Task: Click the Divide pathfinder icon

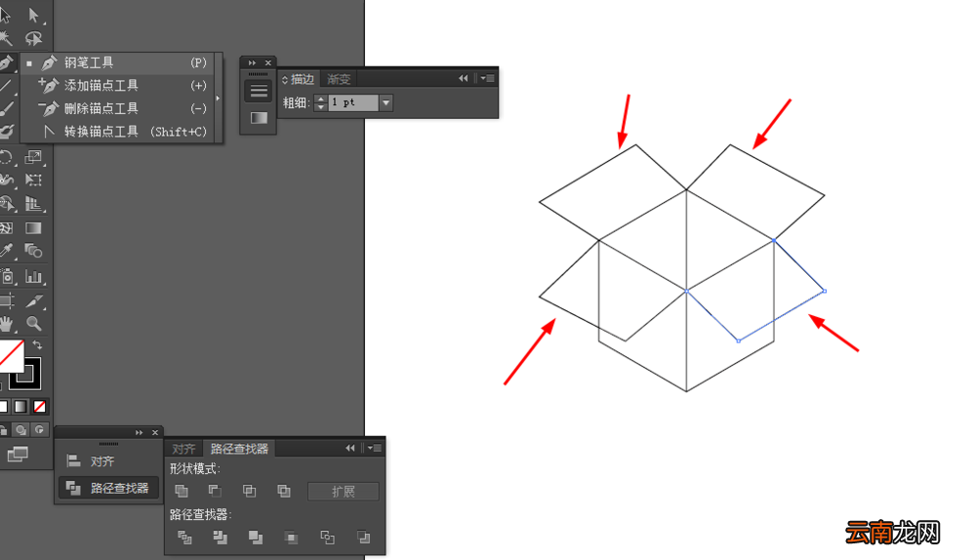Action: (x=184, y=537)
